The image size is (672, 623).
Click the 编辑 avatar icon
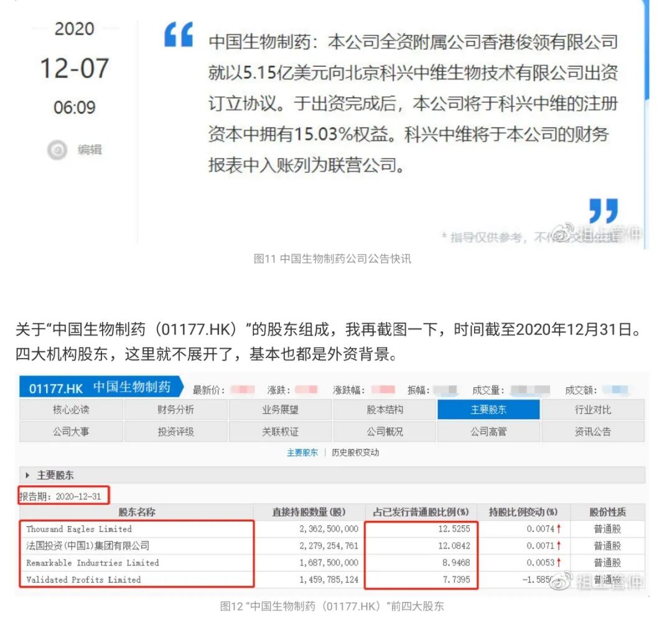[x=57, y=150]
